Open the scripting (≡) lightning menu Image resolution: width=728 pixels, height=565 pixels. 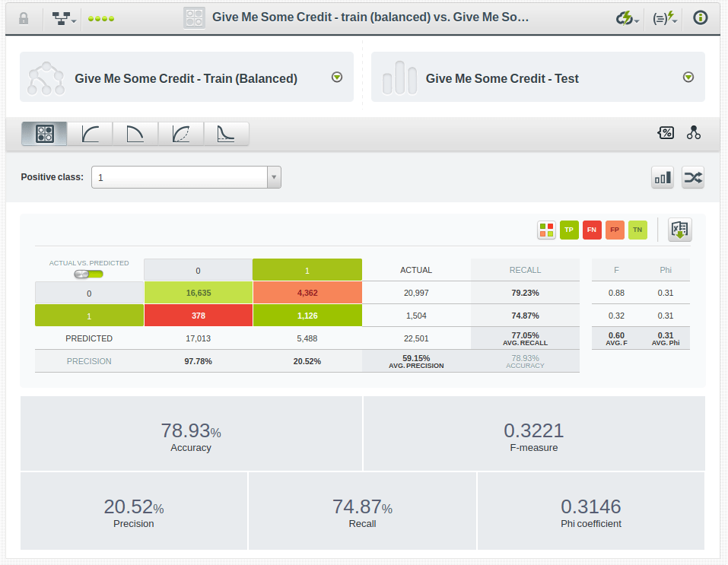665,18
